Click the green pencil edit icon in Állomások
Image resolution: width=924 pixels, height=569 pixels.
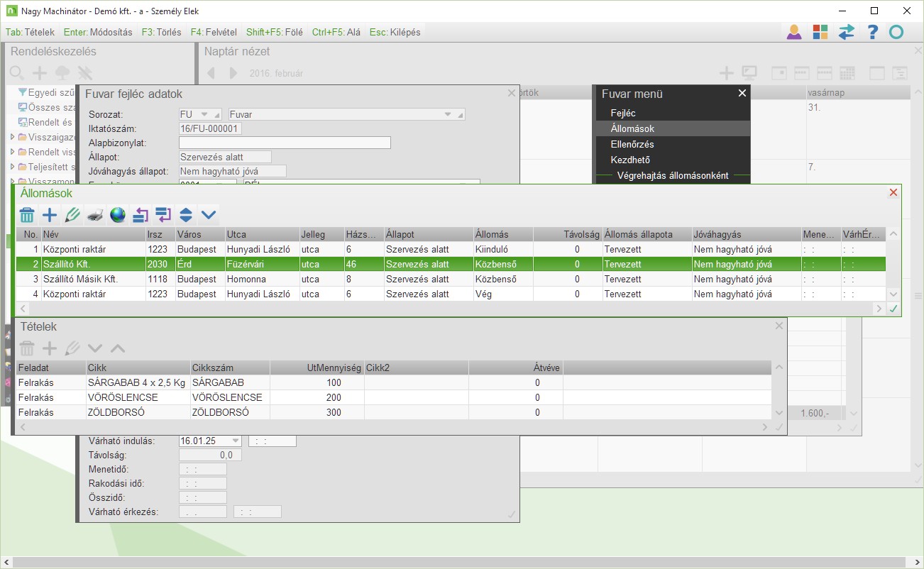[x=72, y=215]
